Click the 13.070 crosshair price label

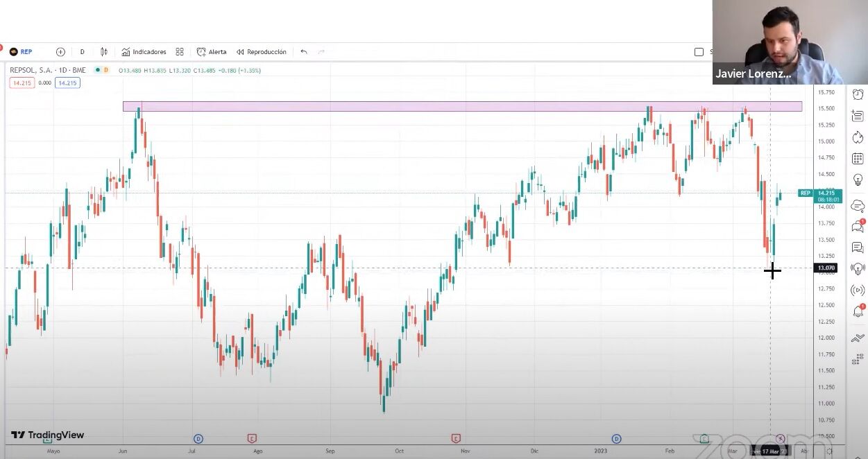pyautogui.click(x=826, y=268)
